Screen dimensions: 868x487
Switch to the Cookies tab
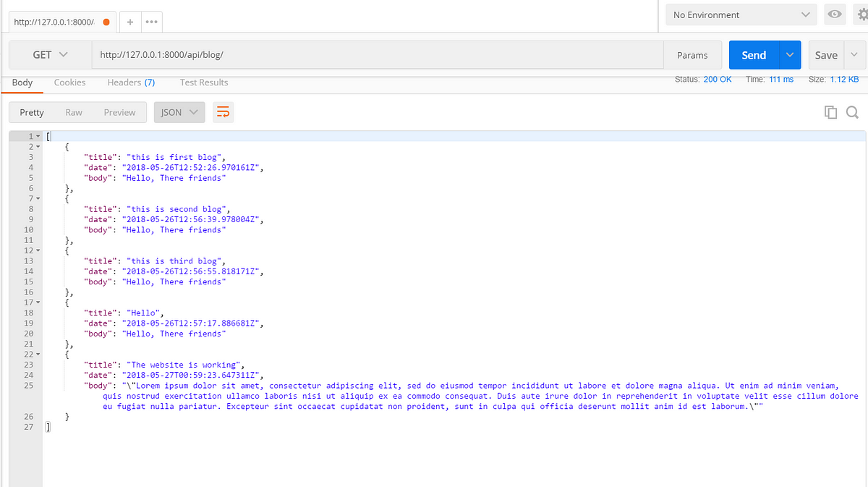coord(69,82)
